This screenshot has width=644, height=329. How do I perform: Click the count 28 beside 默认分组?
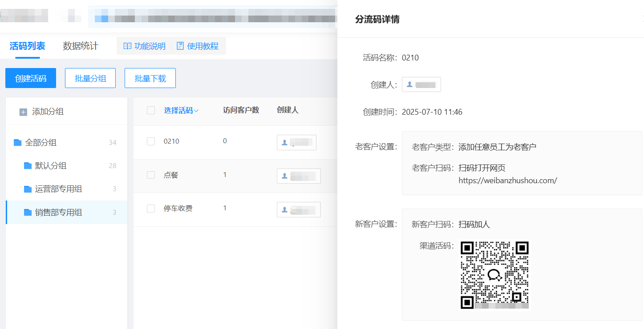(x=113, y=166)
